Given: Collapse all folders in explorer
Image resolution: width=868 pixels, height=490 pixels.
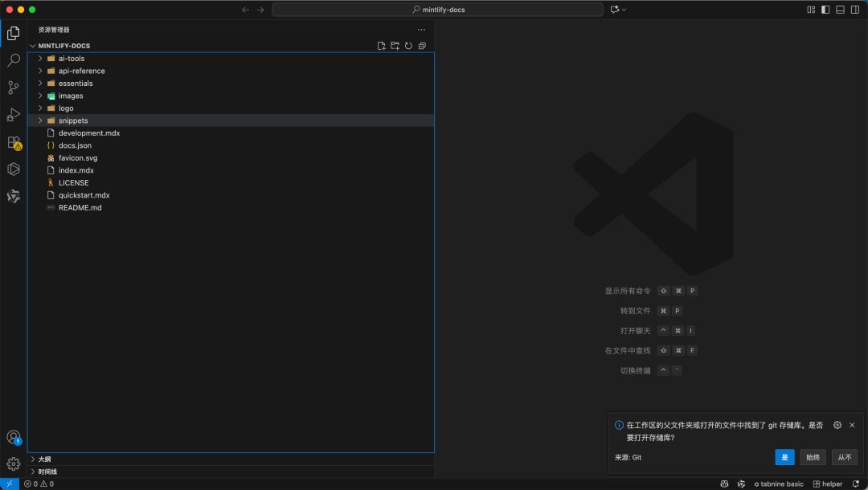Looking at the screenshot, I should pyautogui.click(x=423, y=46).
